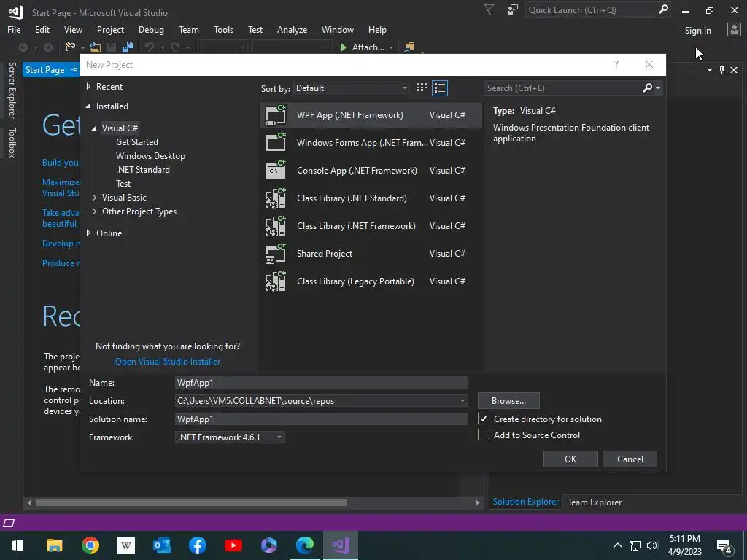
Task: Click the Attach... run button
Action: pyautogui.click(x=362, y=47)
